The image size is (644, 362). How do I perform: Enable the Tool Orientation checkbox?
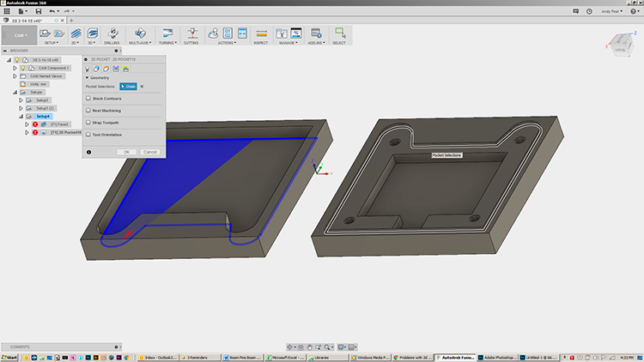point(88,135)
